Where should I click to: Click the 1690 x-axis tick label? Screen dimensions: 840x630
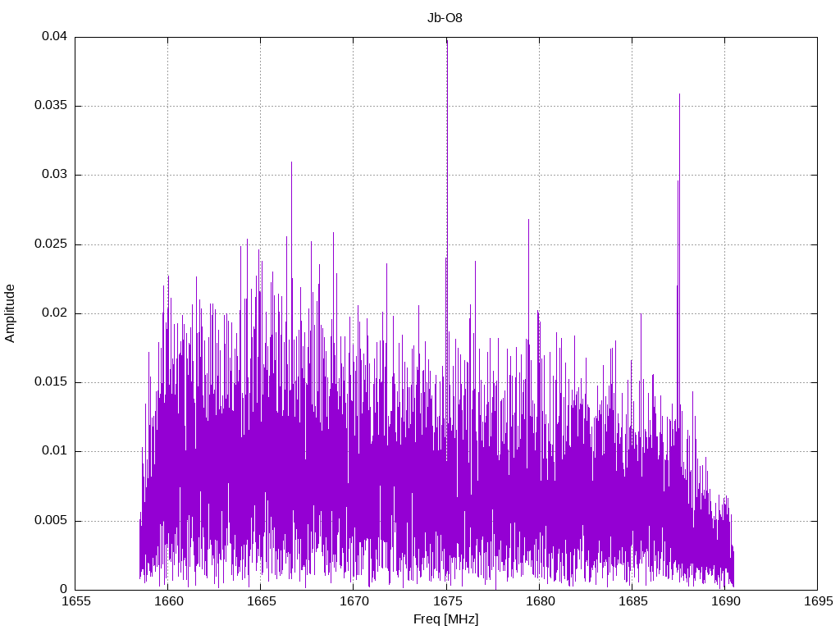pos(726,601)
